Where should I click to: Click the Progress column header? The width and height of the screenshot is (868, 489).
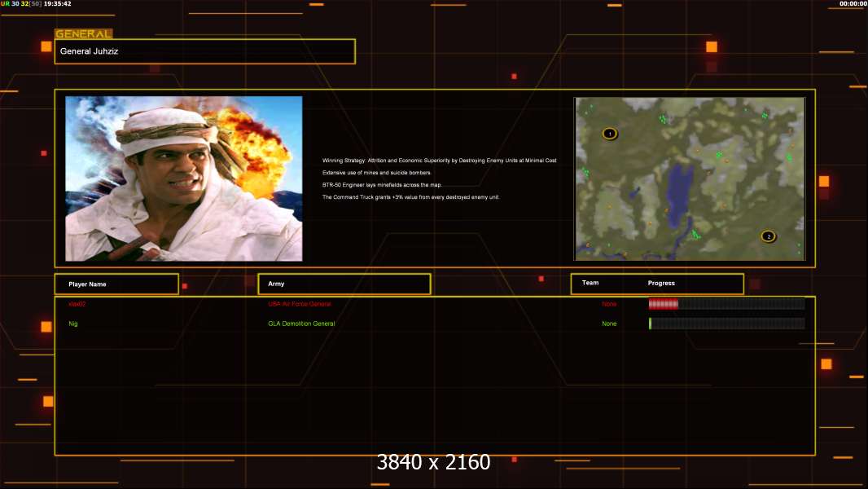[661, 283]
